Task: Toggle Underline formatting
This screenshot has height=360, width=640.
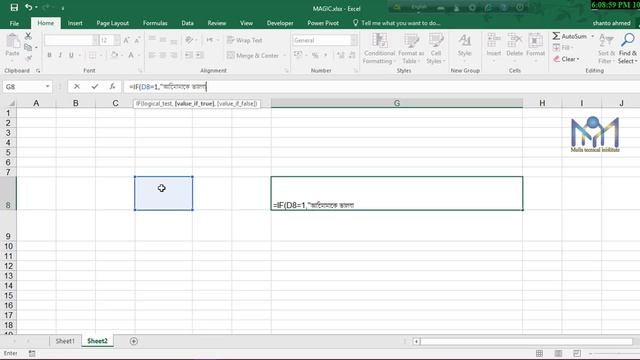Action: coord(71,55)
